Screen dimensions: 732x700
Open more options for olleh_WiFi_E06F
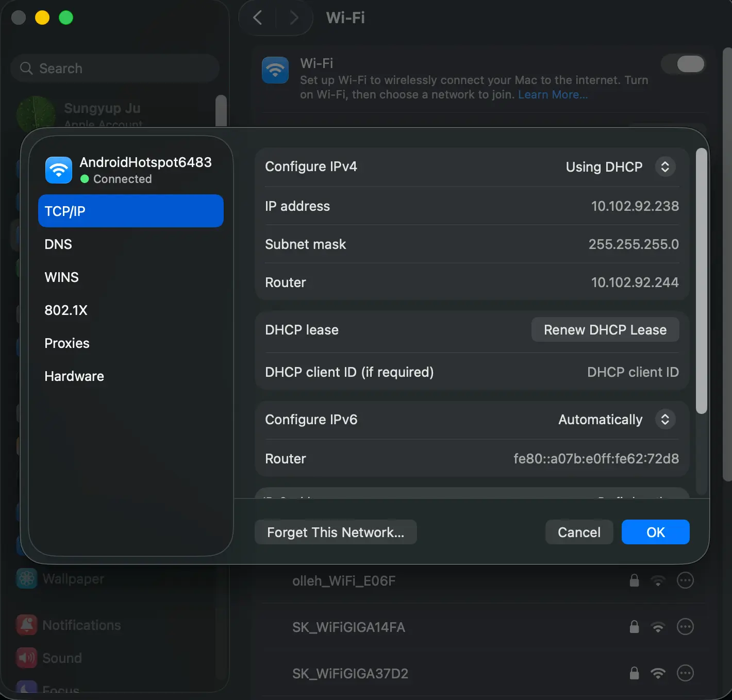pos(686,580)
